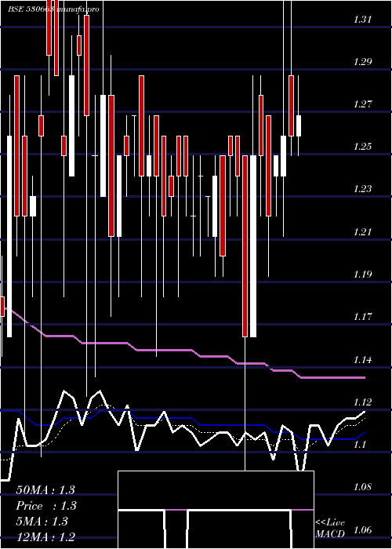Screen dimensions: 392x549
Task: Click the 1.12 price axis label
Action: pyautogui.click(x=362, y=402)
